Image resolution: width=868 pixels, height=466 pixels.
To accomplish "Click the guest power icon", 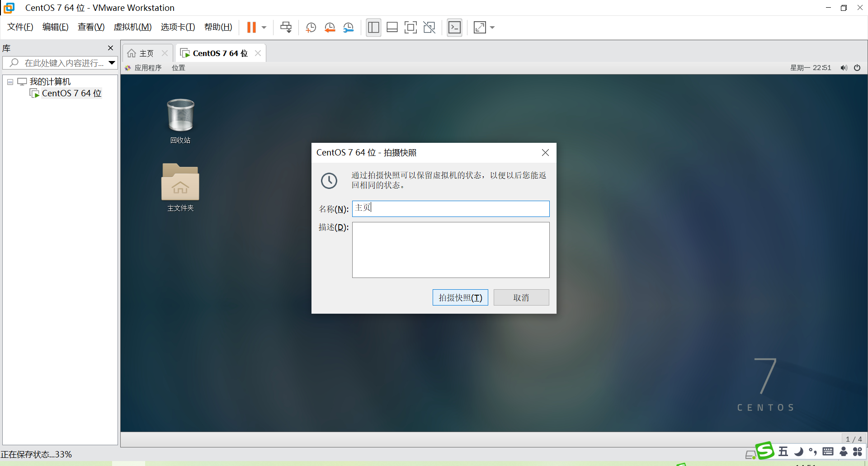I will pyautogui.click(x=857, y=68).
